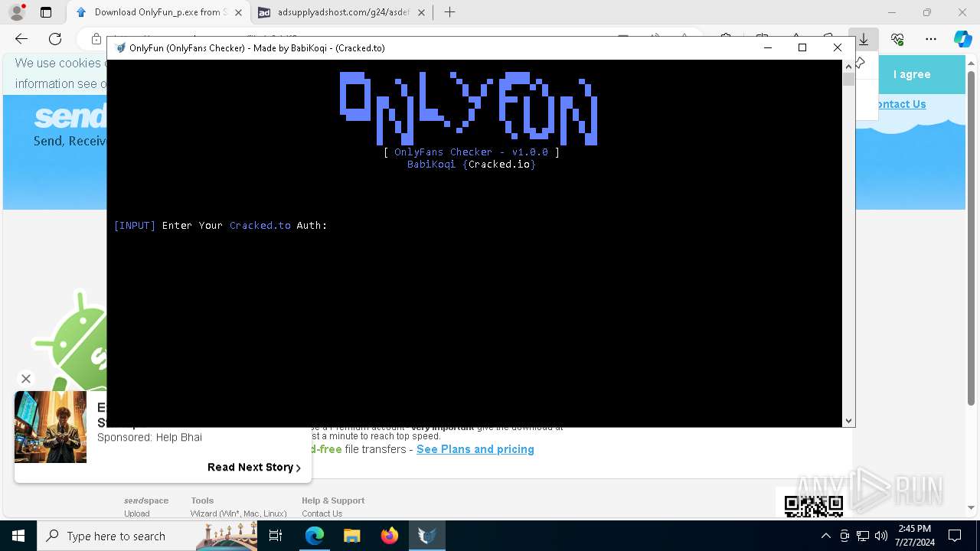Click Read Next Story link
The width and height of the screenshot is (980, 551).
pos(253,467)
